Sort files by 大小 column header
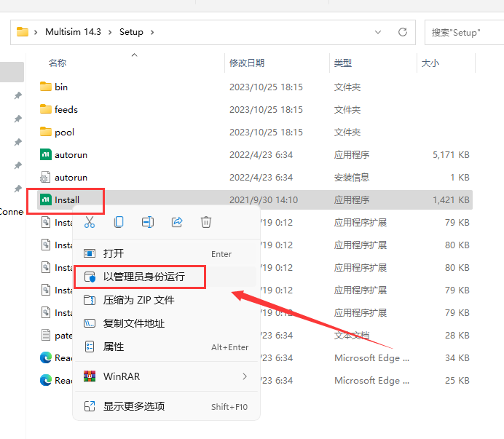The image size is (504, 439). pyautogui.click(x=430, y=63)
